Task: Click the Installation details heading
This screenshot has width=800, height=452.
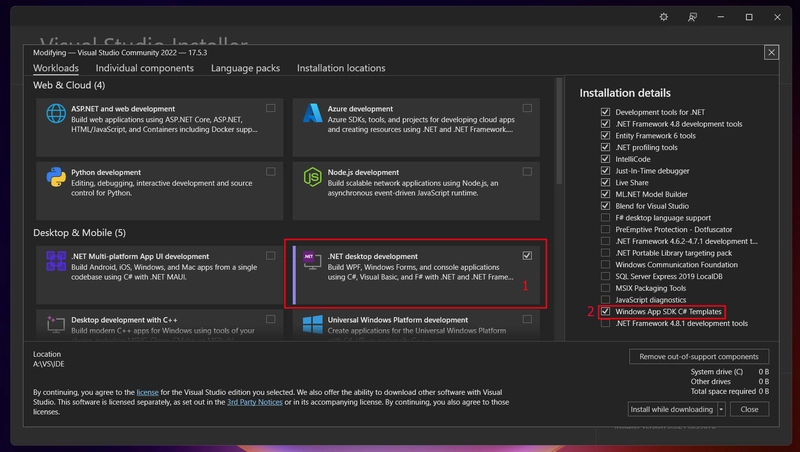Action: click(x=625, y=93)
